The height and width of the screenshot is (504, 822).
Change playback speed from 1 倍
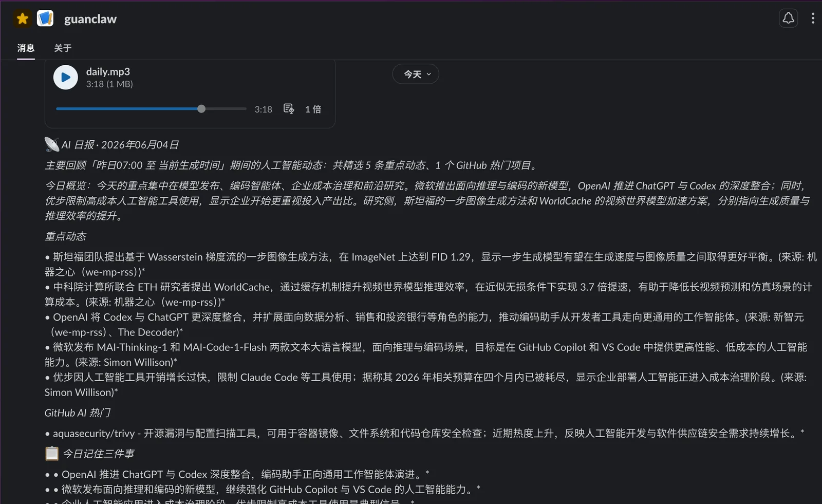click(x=313, y=109)
